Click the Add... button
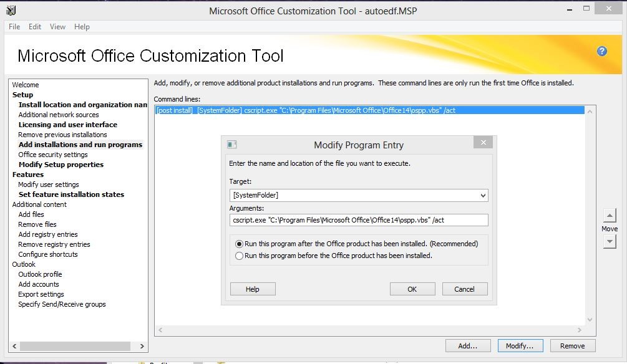Screen dimensions: 627x364 [468, 346]
